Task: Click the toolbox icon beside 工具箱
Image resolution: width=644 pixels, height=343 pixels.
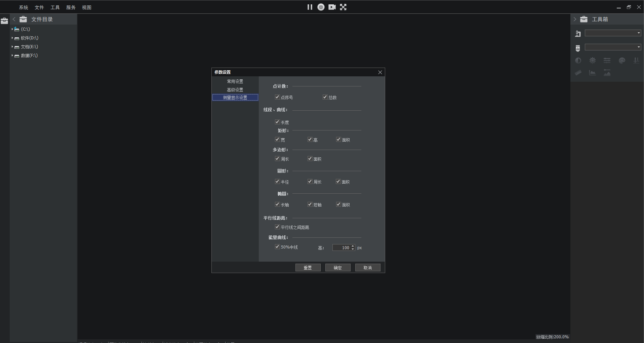Action: point(584,19)
